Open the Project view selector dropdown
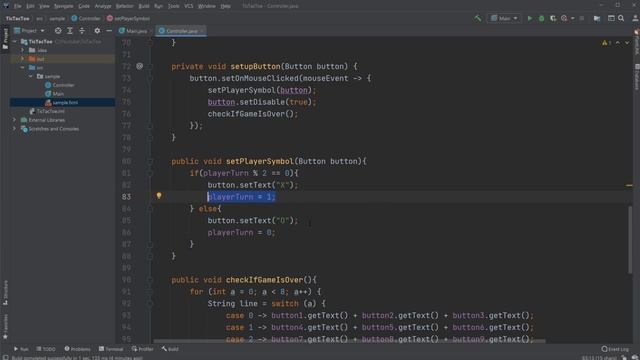 pos(29,31)
